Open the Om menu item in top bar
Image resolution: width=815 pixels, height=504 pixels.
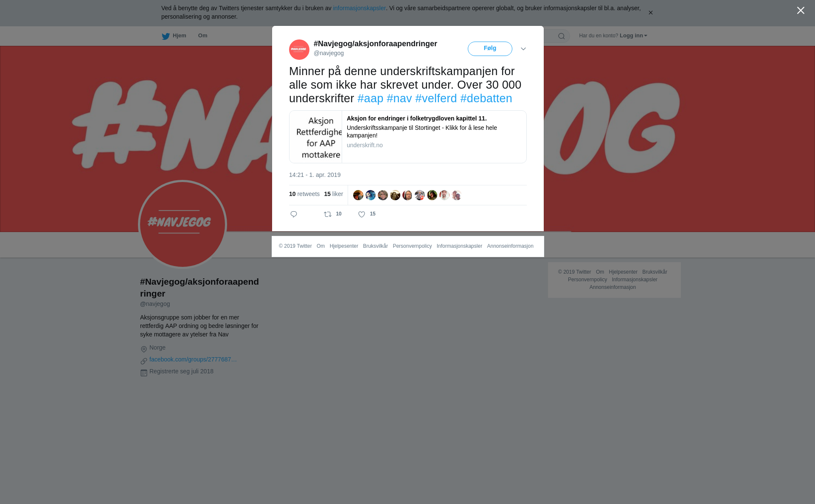202,36
